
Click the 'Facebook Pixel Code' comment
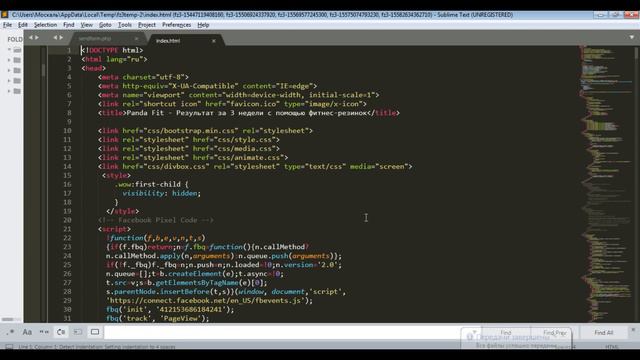(x=157, y=220)
